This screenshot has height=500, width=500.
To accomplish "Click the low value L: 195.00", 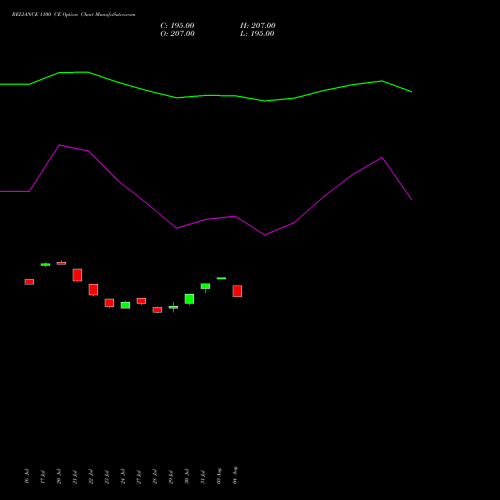I will click(257, 34).
